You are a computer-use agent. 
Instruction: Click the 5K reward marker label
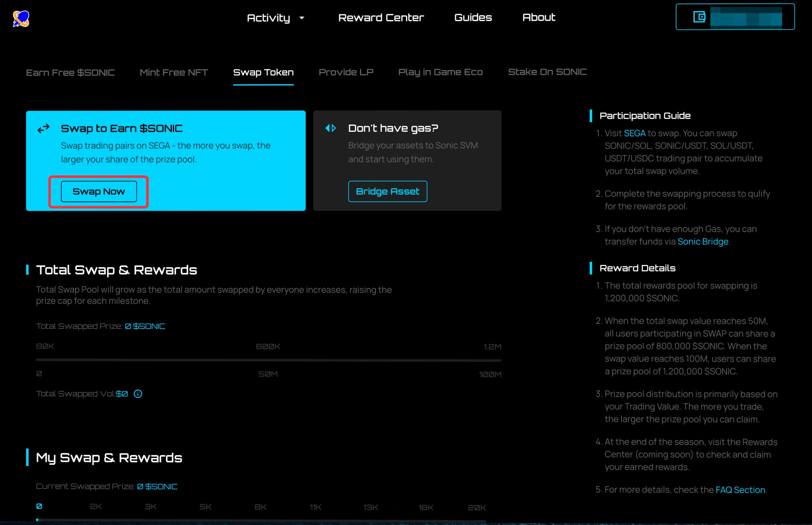point(206,507)
